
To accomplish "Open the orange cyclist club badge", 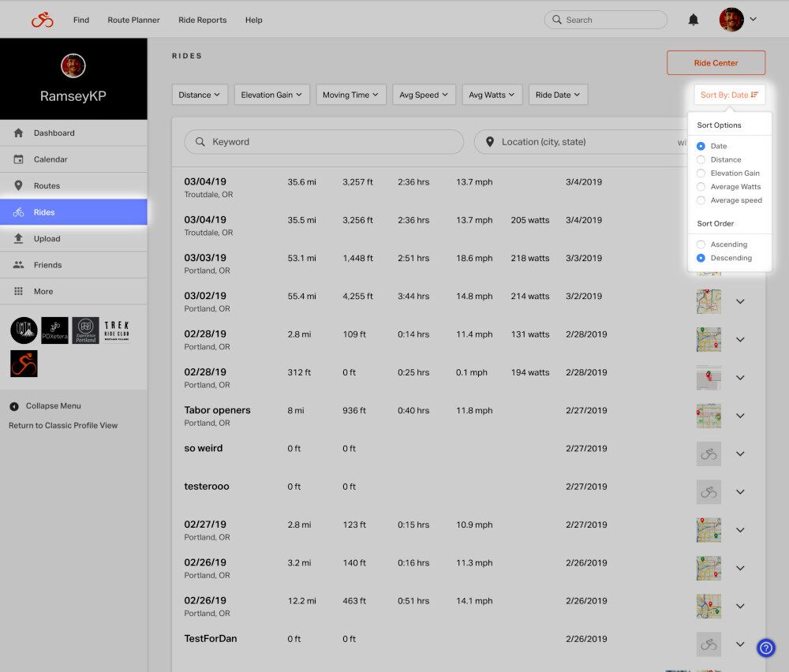I will 24,364.
